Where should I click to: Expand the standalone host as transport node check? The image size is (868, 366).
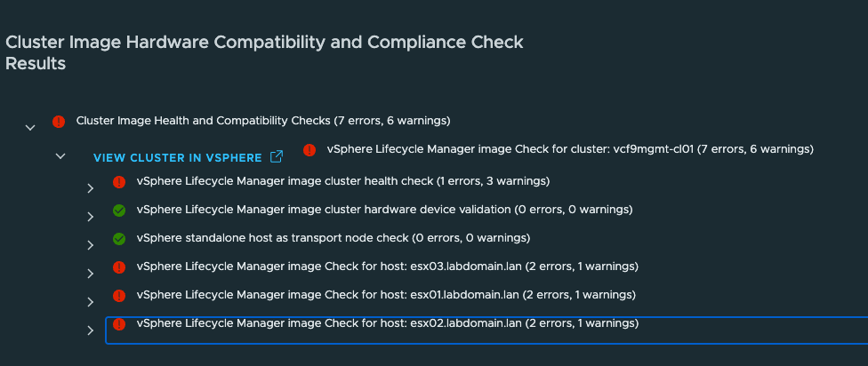click(90, 245)
